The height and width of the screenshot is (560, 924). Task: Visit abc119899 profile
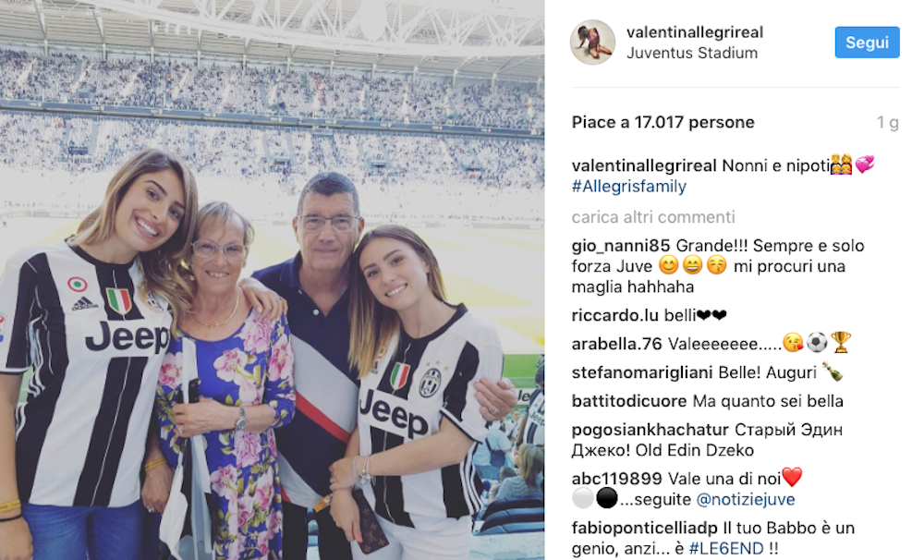pyautogui.click(x=617, y=478)
